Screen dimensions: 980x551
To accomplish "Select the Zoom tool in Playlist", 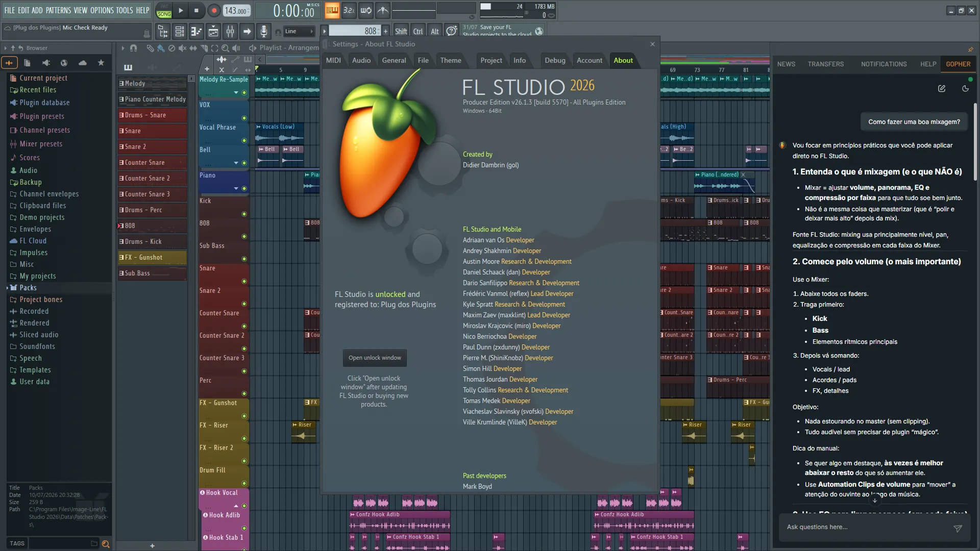I will 225,48.
